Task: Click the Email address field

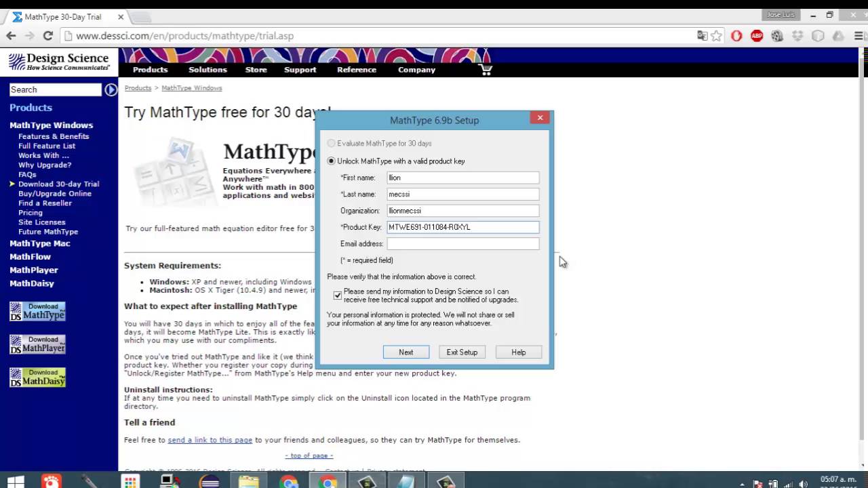Action: click(463, 243)
